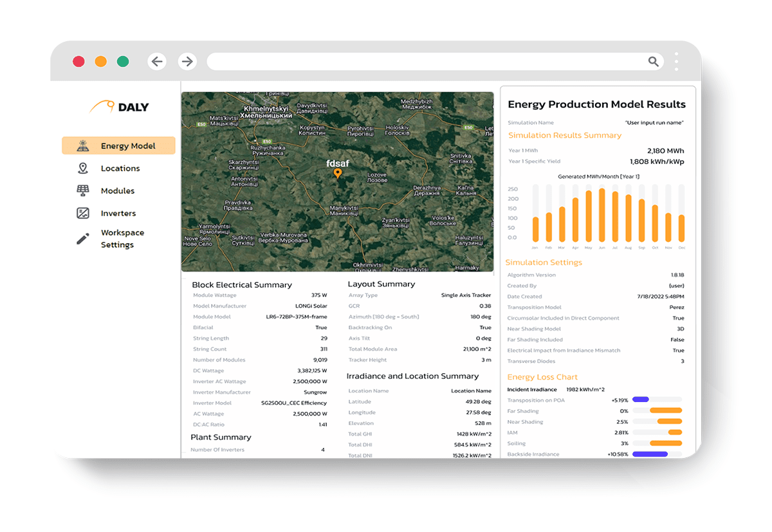Open the browser three-dot menu
This screenshot has height=532, width=772.
(676, 61)
